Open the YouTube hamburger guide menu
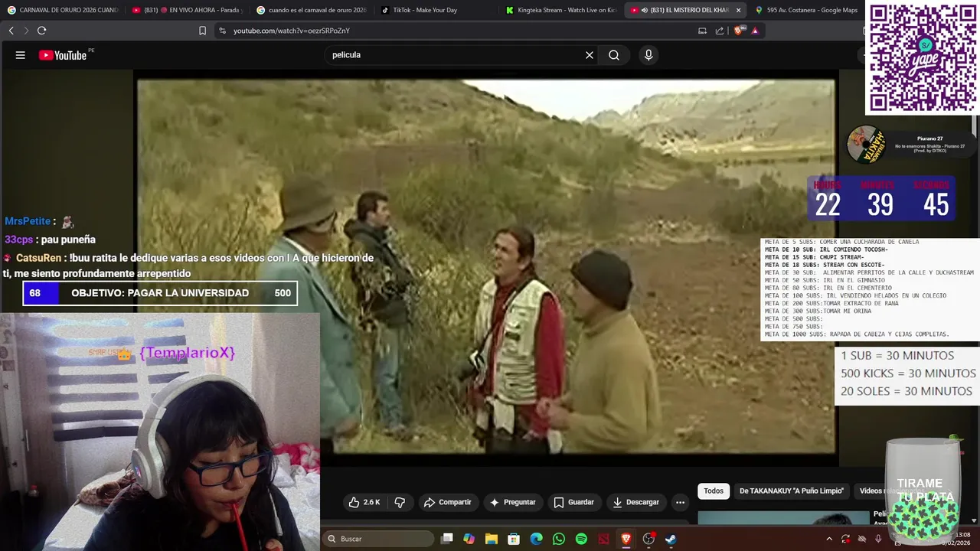The height and width of the screenshot is (551, 980). [21, 55]
